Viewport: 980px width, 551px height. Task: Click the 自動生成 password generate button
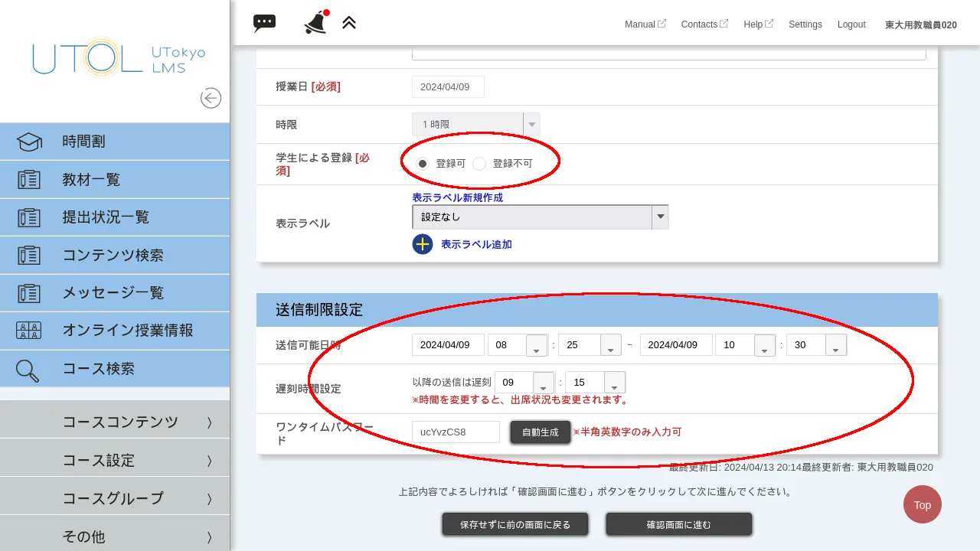pyautogui.click(x=540, y=432)
